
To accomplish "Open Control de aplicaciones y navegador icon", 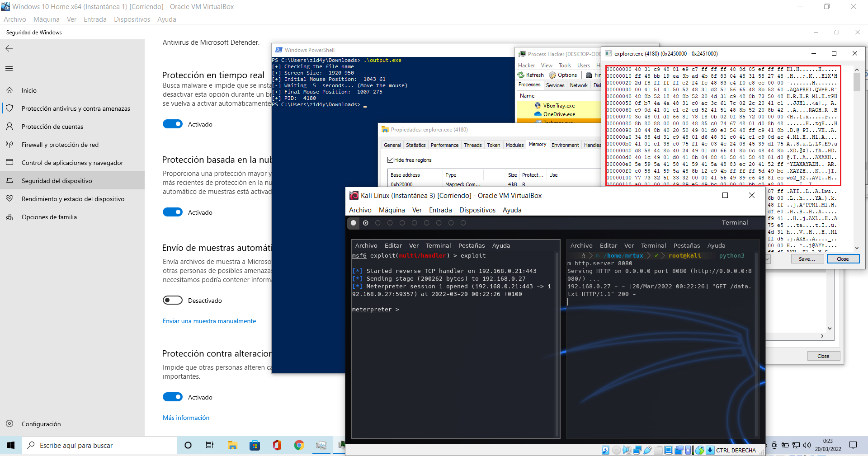I will click(x=9, y=163).
